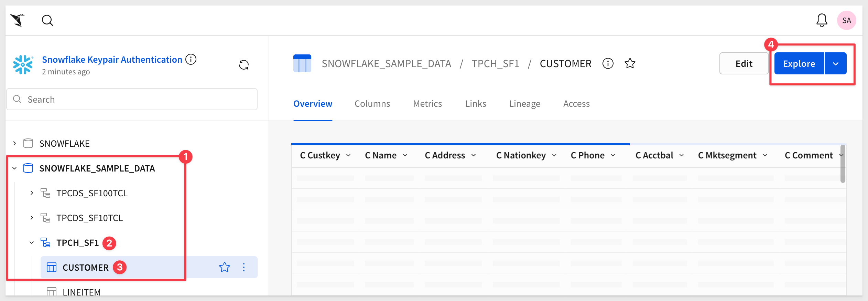
Task: Expand the TPCDS_SF100TCL schema
Action: coord(32,193)
